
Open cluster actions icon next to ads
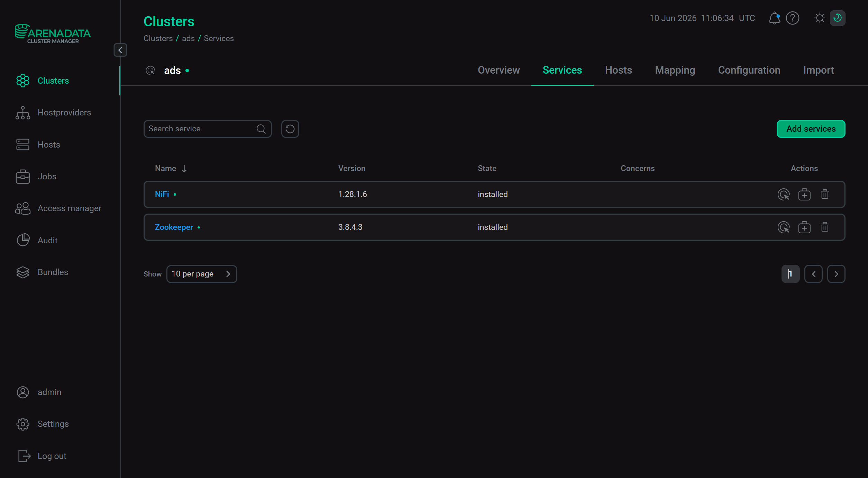coord(150,71)
